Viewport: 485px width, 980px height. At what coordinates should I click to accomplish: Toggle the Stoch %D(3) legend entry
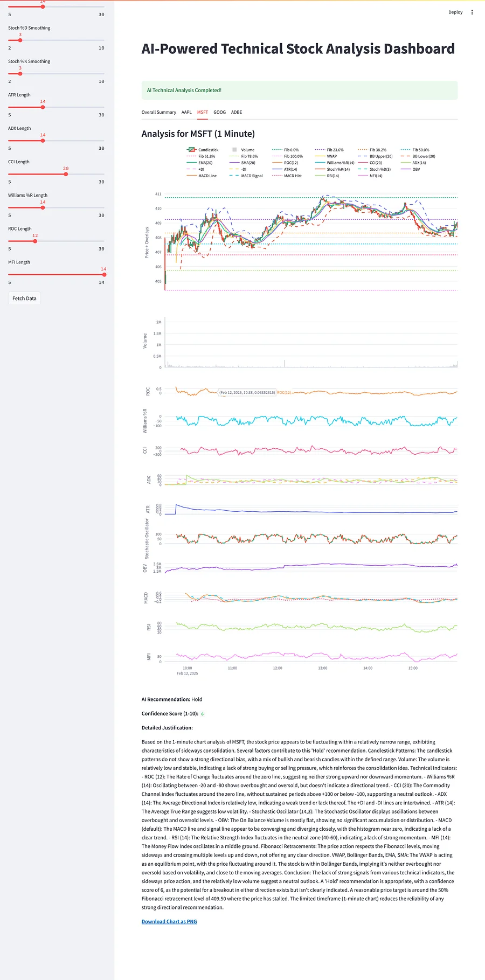pyautogui.click(x=375, y=169)
